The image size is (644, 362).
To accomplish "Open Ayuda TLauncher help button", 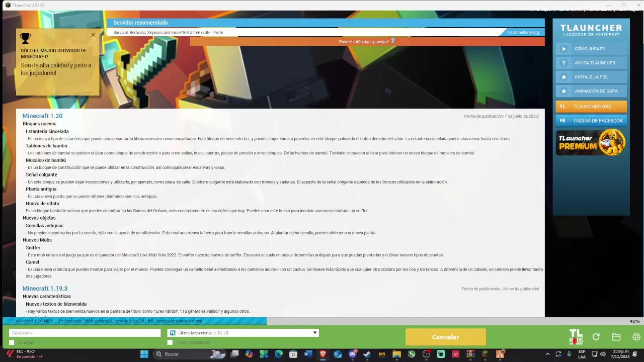I will [x=591, y=63].
